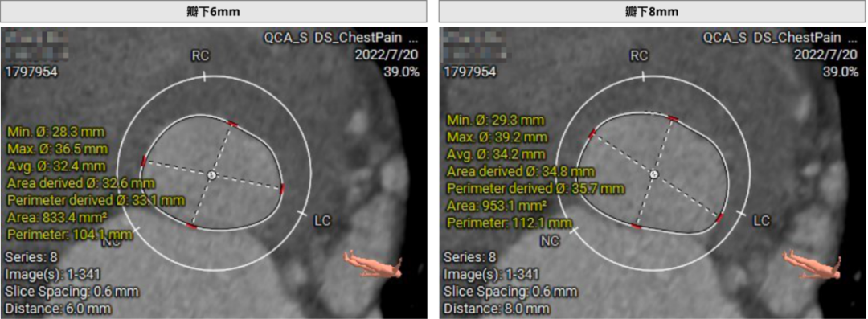Select the center point marker in right contour

pos(653,174)
